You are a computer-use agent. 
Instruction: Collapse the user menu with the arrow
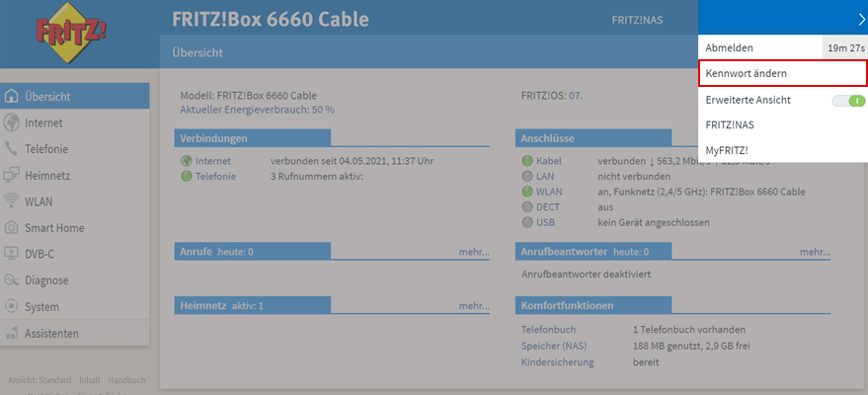[860, 19]
